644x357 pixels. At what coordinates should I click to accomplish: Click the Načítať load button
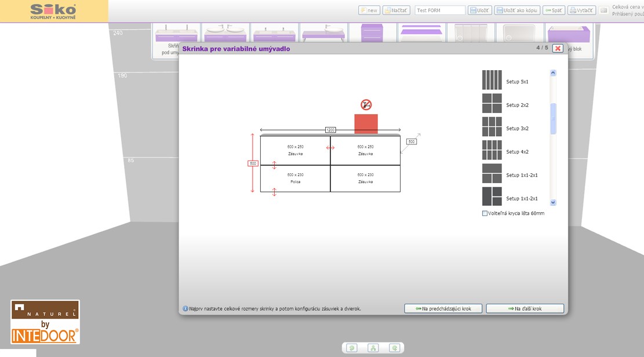[396, 10]
